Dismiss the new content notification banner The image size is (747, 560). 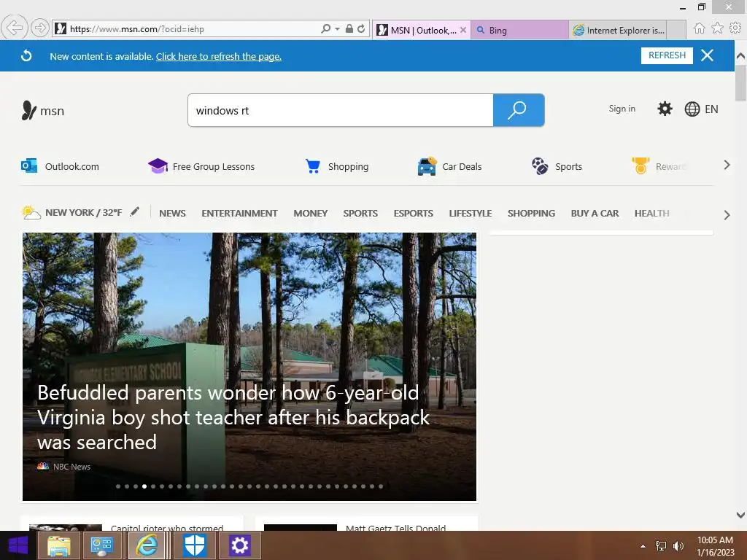click(707, 55)
